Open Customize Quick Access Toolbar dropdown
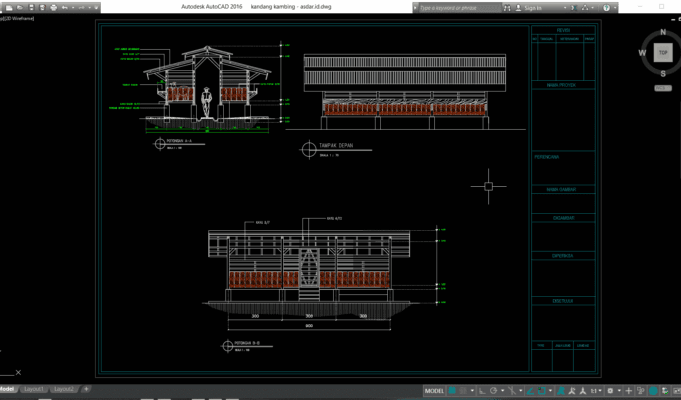The height and width of the screenshot is (400, 681). pos(96,8)
